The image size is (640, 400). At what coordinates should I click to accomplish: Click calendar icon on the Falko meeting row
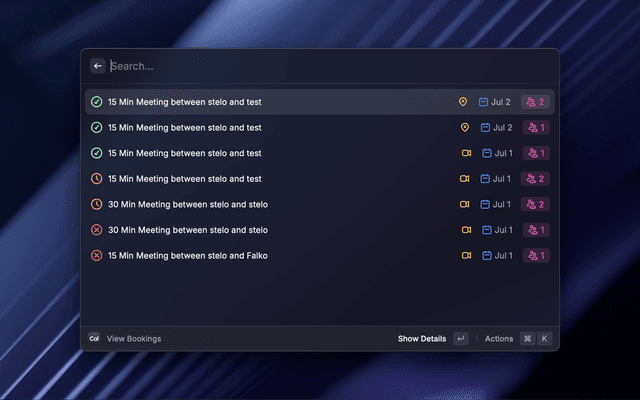point(487,256)
